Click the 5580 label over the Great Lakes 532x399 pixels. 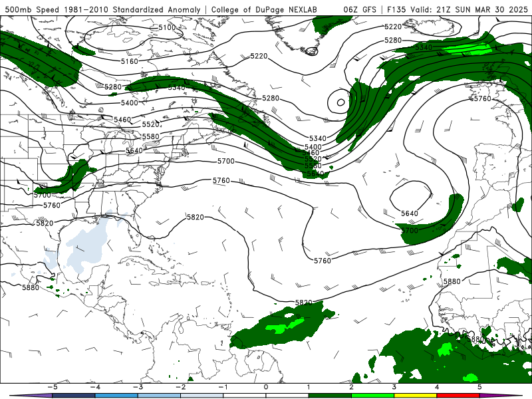coord(151,136)
